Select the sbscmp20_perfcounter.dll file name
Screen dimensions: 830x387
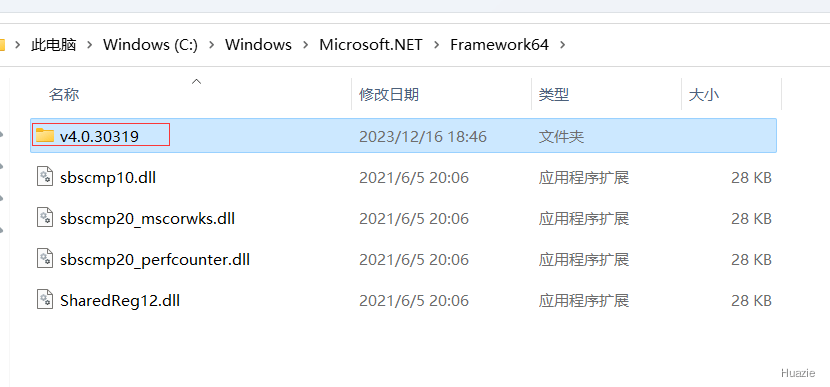(x=155, y=259)
